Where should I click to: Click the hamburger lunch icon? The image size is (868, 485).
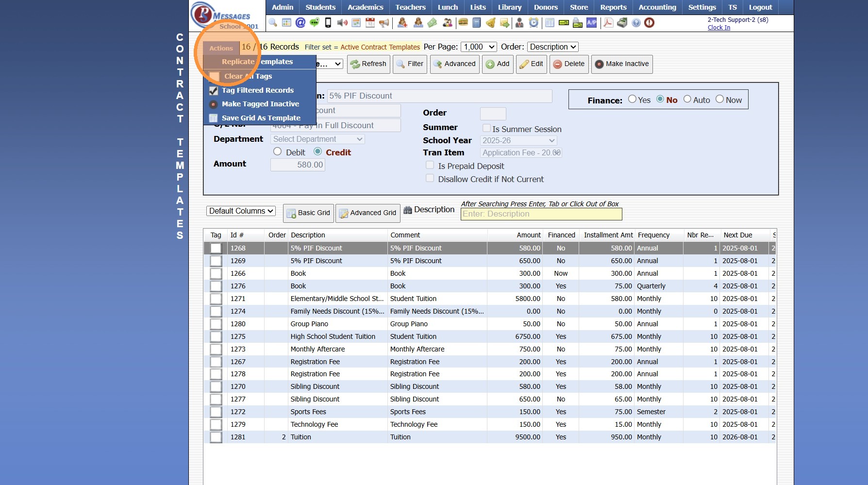point(463,23)
